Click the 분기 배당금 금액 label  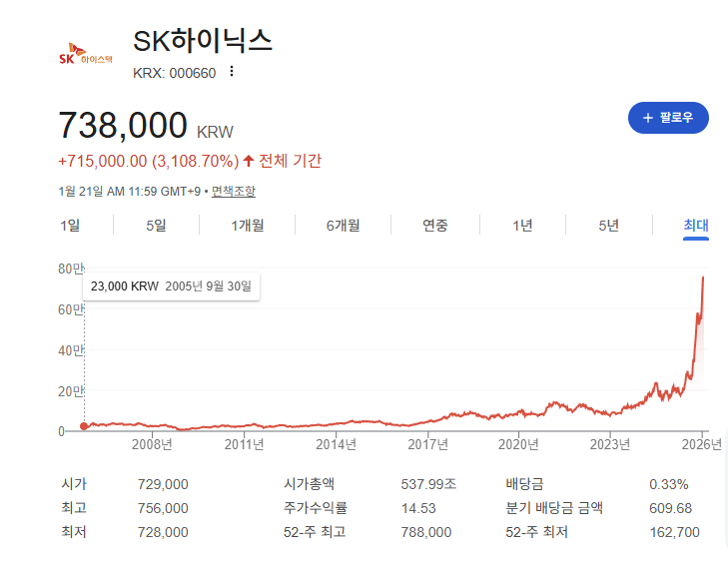coord(554,508)
